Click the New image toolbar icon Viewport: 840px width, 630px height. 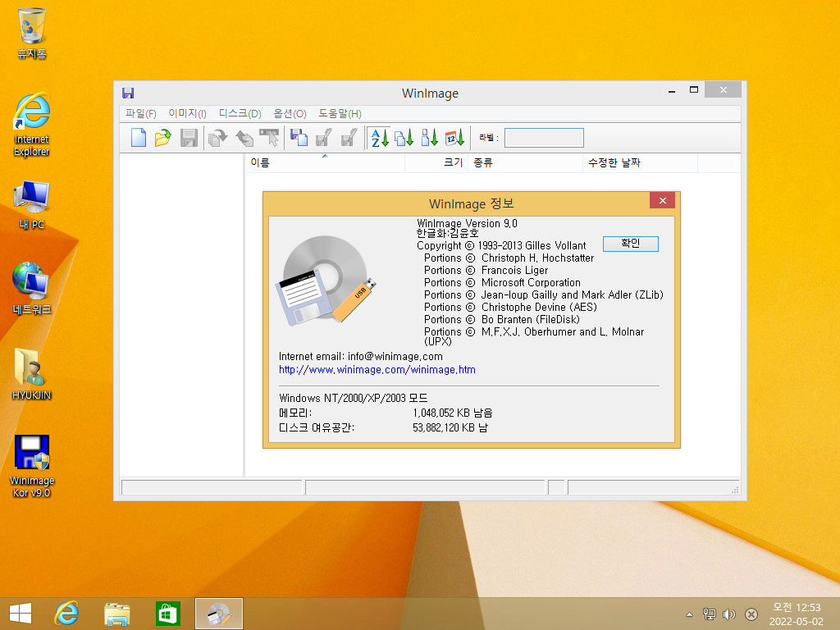(x=138, y=138)
